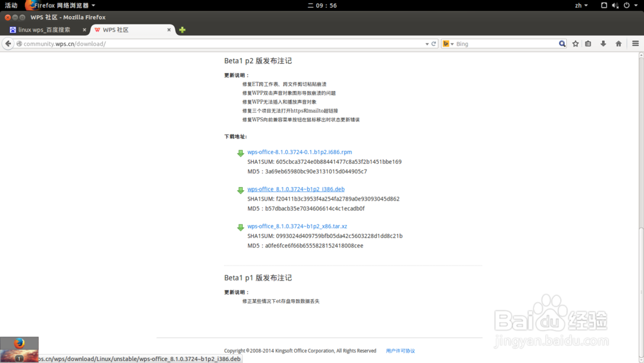Open the volume indicator in the top bar

615,5
